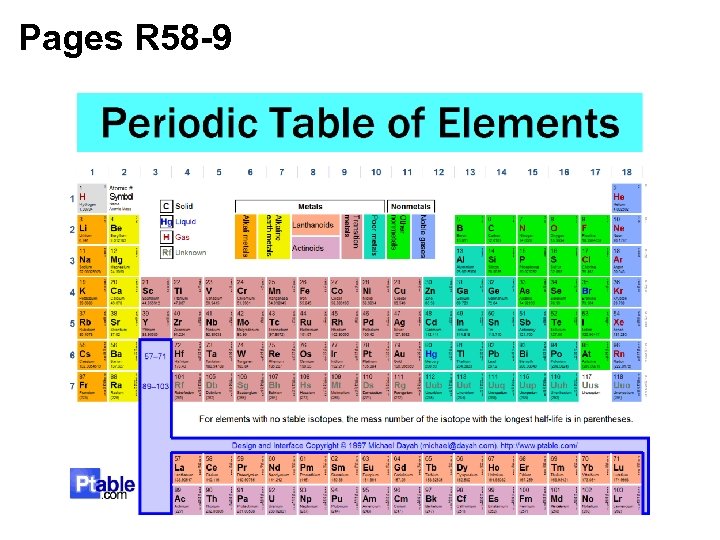This screenshot has height=540, width=720.
Task: Click the Nitrogen (N) element cell
Action: tap(532, 229)
